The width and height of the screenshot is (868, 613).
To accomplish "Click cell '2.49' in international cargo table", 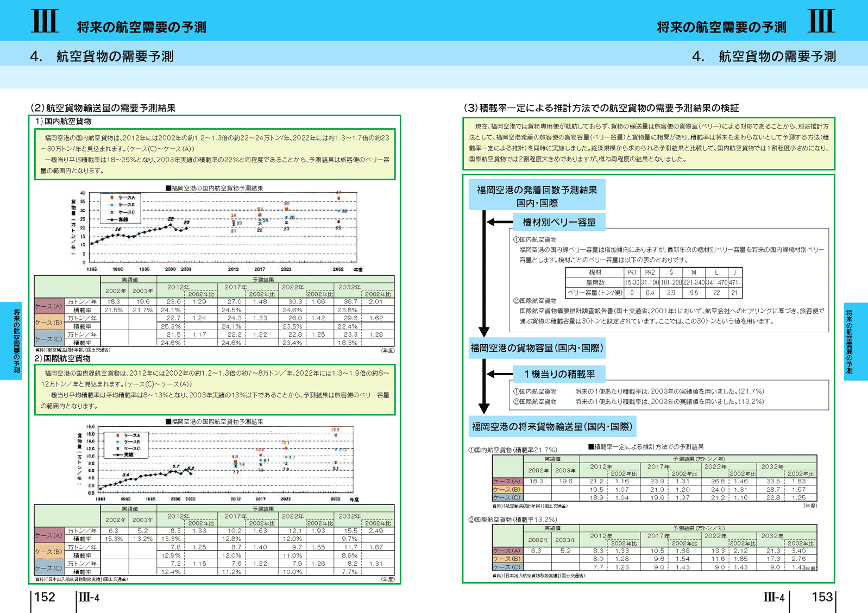I will click(376, 531).
